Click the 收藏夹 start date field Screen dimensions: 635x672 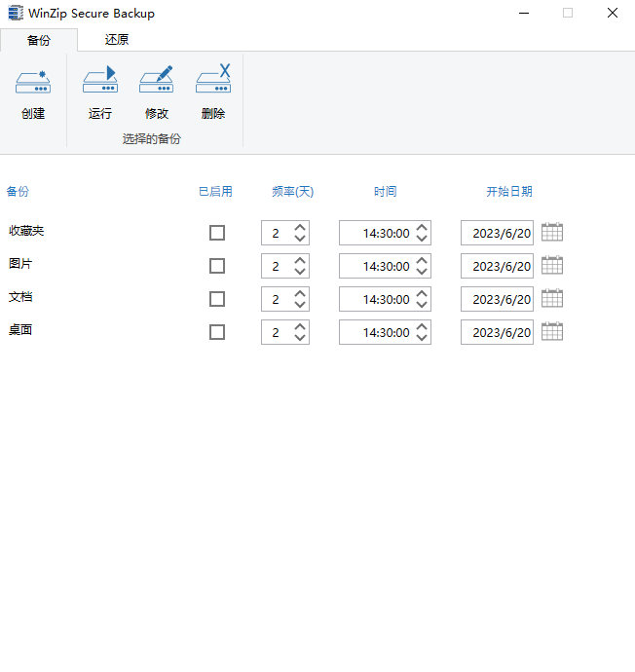497,233
